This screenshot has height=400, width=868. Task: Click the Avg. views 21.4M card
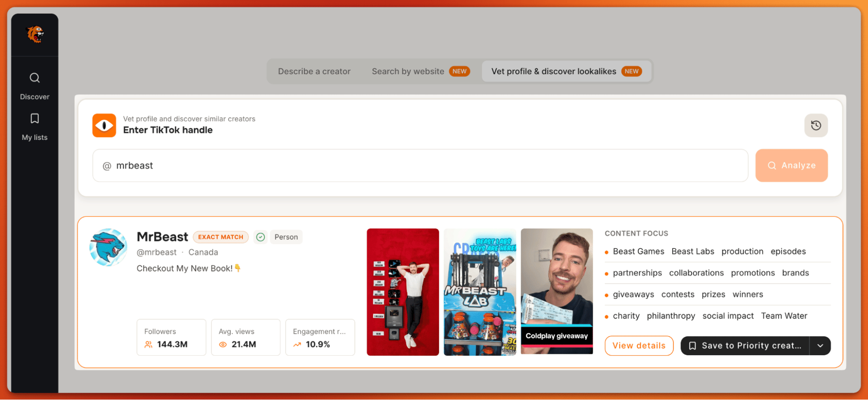click(246, 338)
